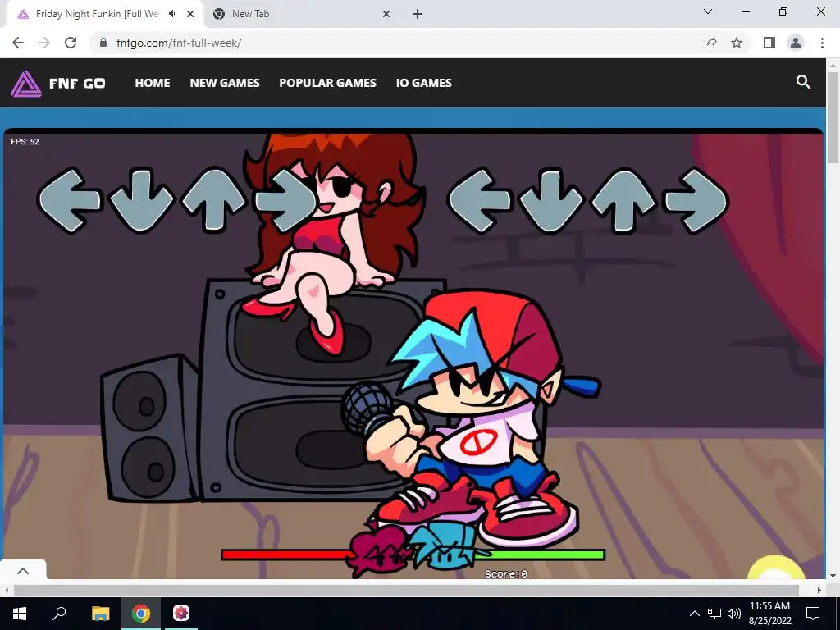Open the volume icon in system tray
840x630 pixels.
click(x=734, y=614)
